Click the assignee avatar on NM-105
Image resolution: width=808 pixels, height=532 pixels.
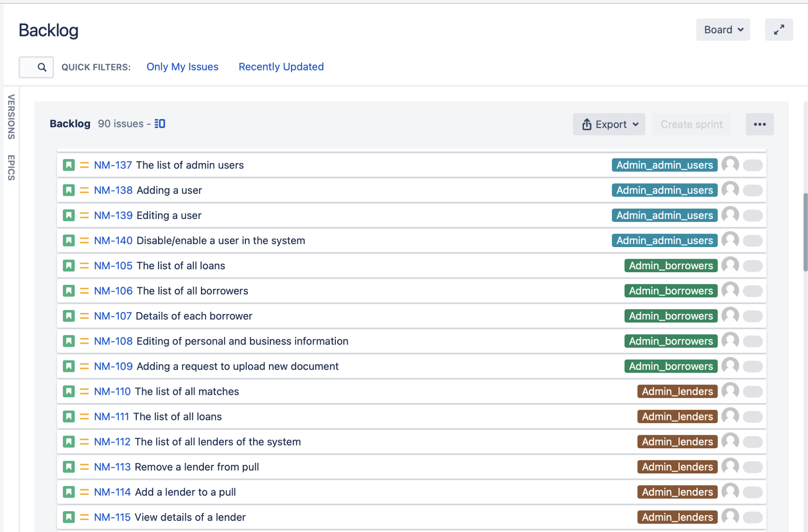point(731,265)
